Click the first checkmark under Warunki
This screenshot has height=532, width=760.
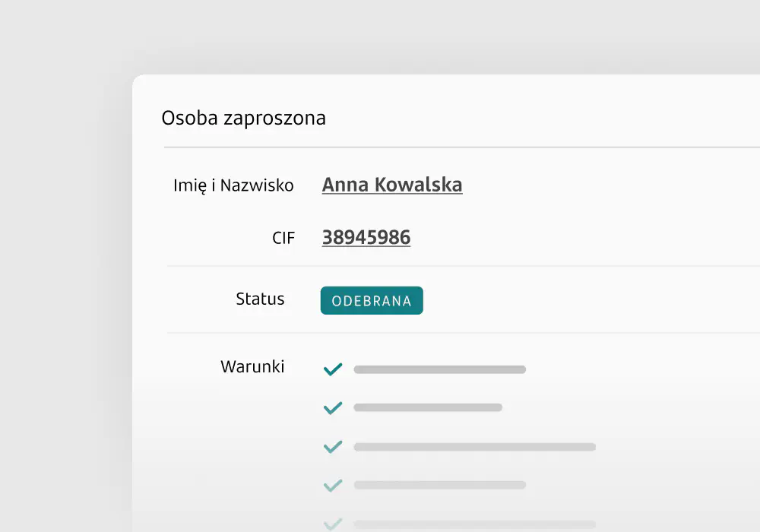[333, 370]
